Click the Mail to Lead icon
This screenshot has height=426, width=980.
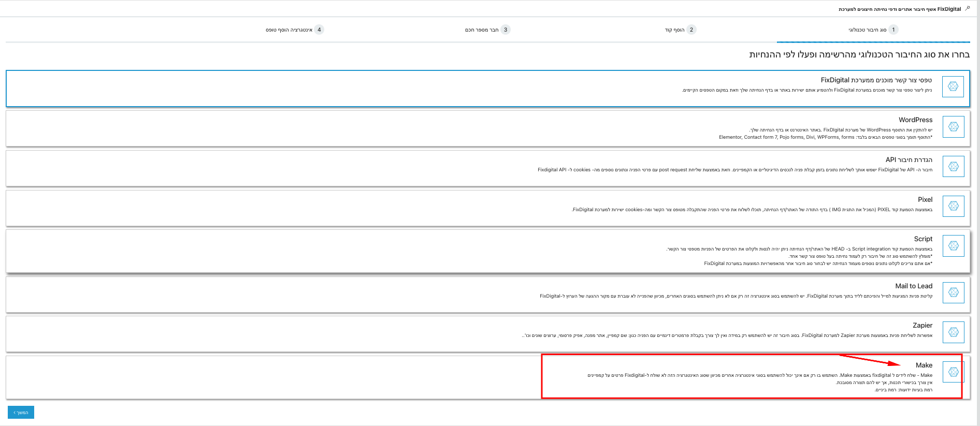point(953,292)
